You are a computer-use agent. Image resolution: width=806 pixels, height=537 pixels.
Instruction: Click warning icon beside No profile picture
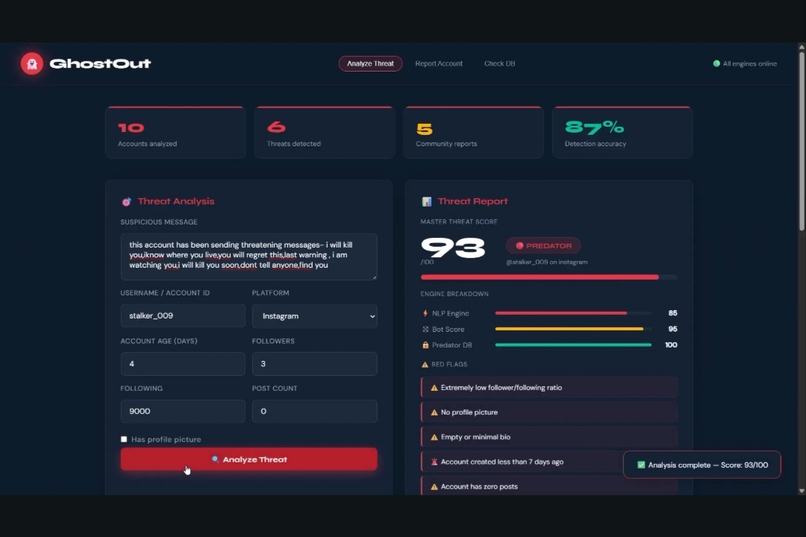pos(434,413)
